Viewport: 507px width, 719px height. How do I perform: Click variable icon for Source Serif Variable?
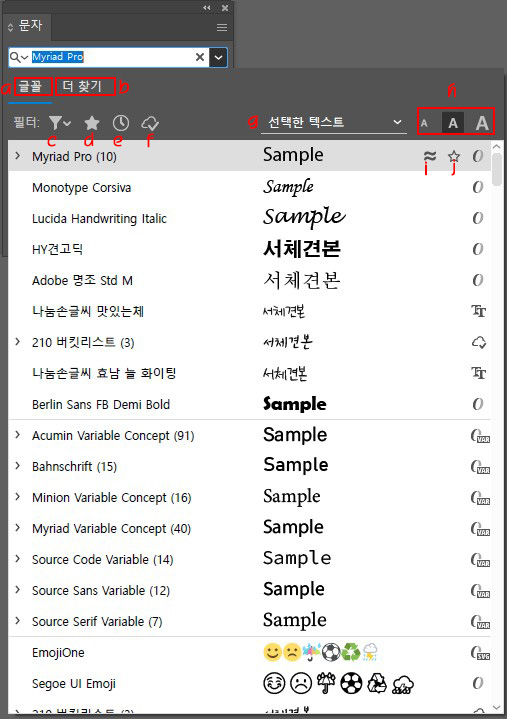click(480, 621)
